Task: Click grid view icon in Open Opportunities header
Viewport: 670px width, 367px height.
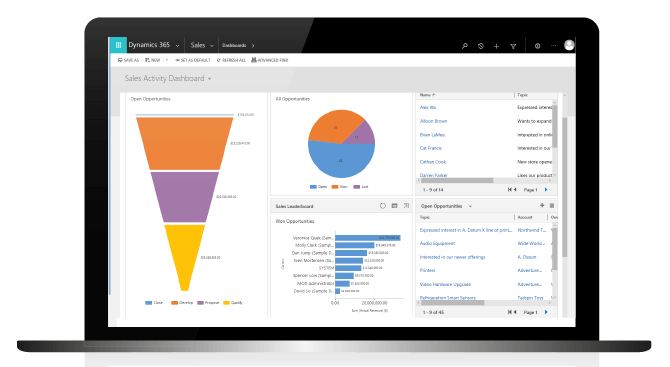Action: click(x=552, y=206)
